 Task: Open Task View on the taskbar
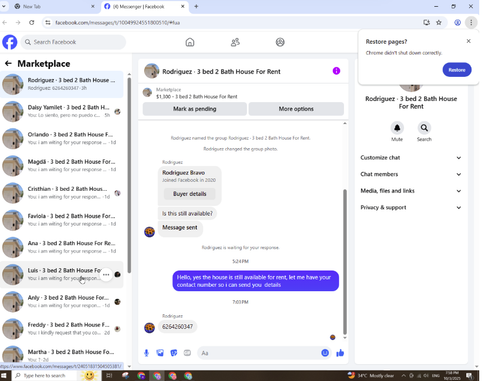pos(109,376)
